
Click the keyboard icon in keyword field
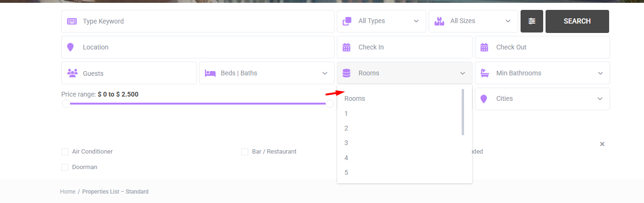72,21
